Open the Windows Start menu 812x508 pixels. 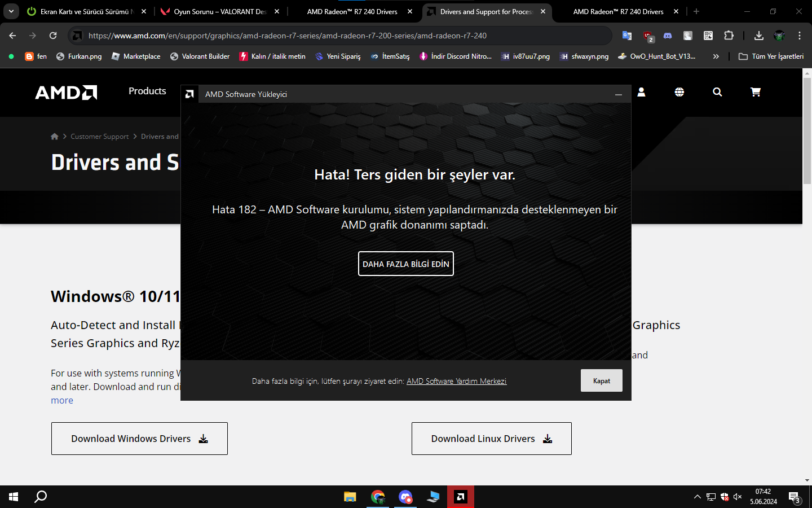pos(14,497)
